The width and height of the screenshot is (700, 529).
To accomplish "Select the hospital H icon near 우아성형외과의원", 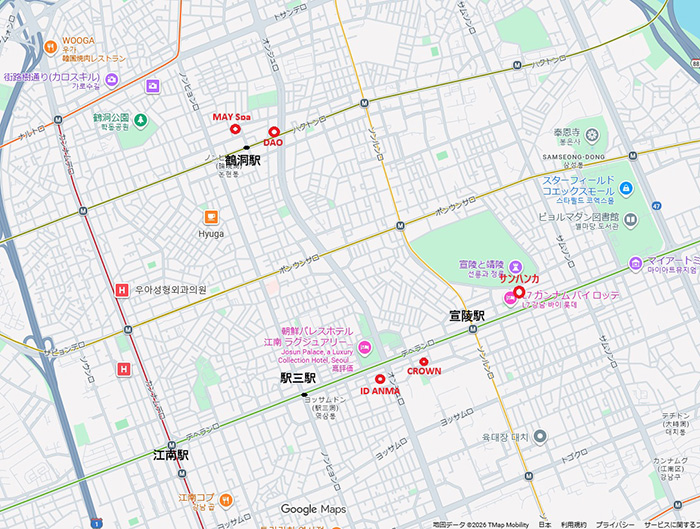I will point(122,290).
